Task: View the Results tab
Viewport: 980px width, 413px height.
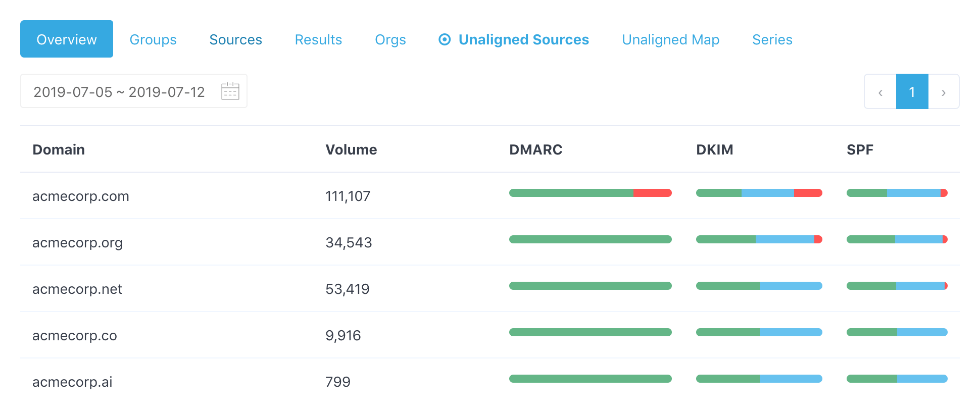Action: tap(318, 39)
